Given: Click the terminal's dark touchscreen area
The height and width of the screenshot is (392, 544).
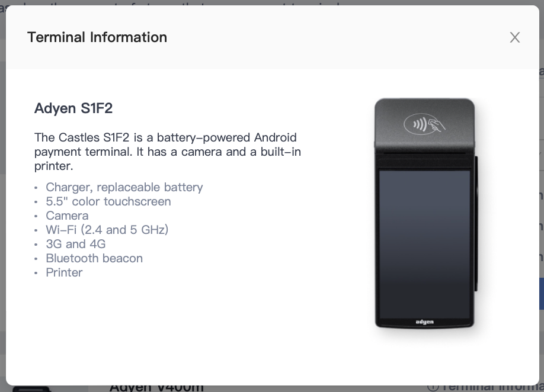Looking at the screenshot, I should [424, 243].
